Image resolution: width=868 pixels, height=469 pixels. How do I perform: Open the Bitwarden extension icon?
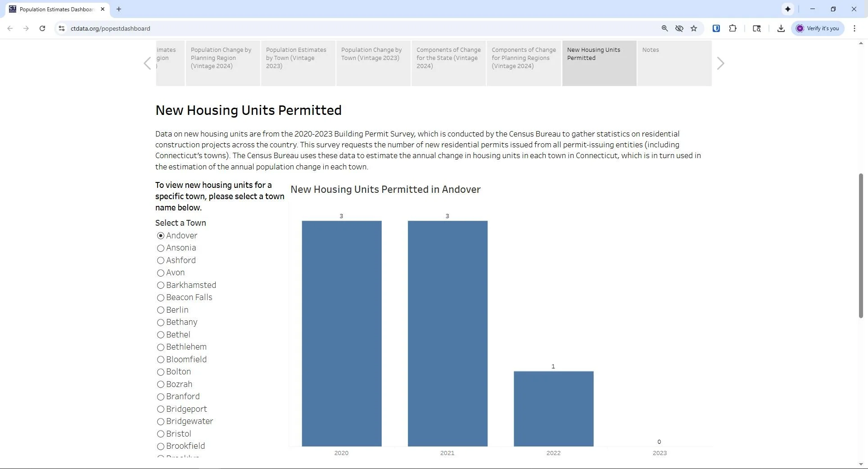pyautogui.click(x=716, y=28)
